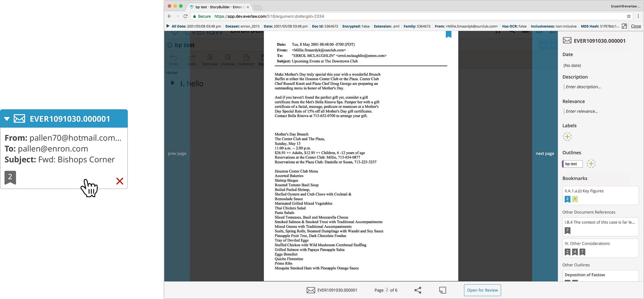
Task: Jump to page 7 bookmark under I.B.4 reference
Action: (x=567, y=231)
